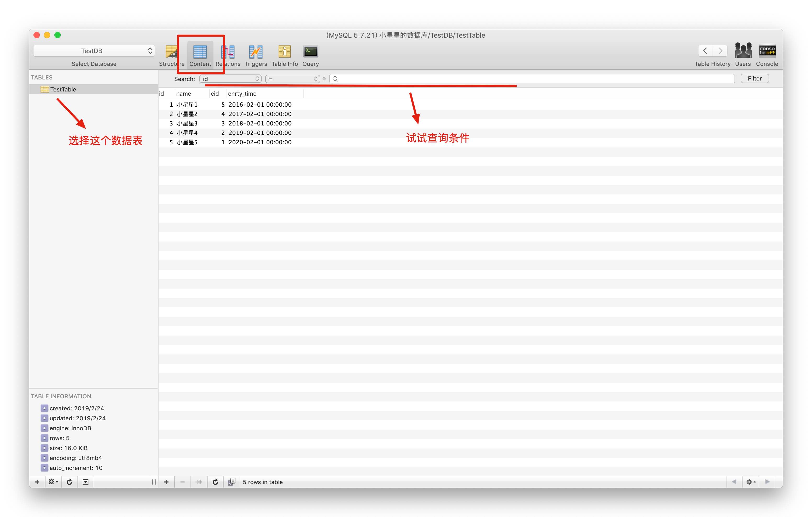The image size is (812, 517).
Task: Sort by the enrty_time column header
Action: (x=265, y=94)
